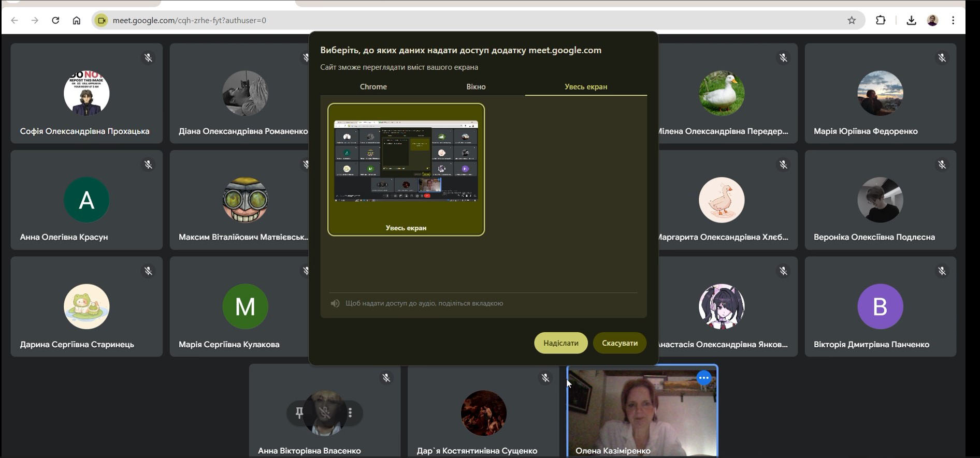The width and height of the screenshot is (980, 458).
Task: Open the browser home page icon
Action: click(77, 20)
